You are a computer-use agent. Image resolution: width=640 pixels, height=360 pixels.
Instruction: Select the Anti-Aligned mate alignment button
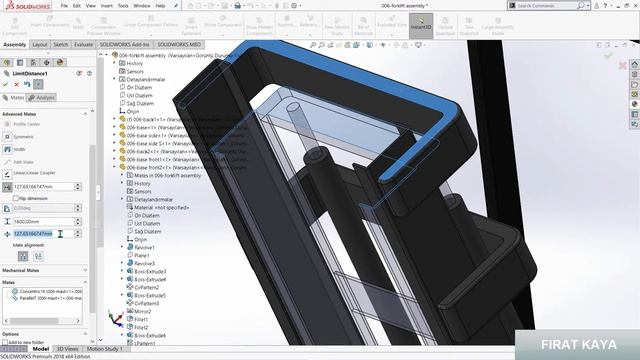point(38,256)
